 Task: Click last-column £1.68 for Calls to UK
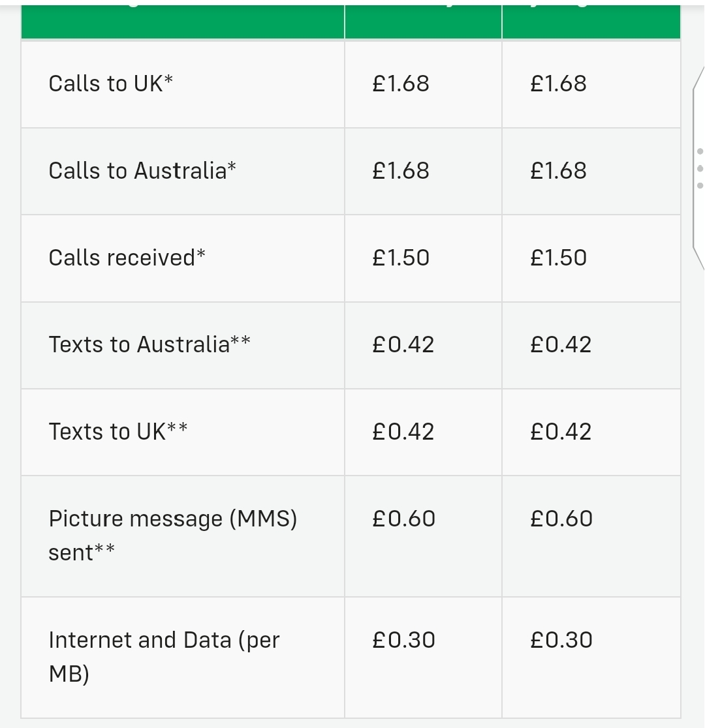(558, 84)
